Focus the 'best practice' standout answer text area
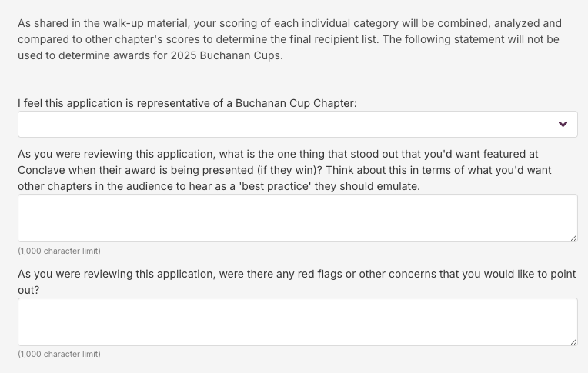Screen dimensions: 588x373 297,218
